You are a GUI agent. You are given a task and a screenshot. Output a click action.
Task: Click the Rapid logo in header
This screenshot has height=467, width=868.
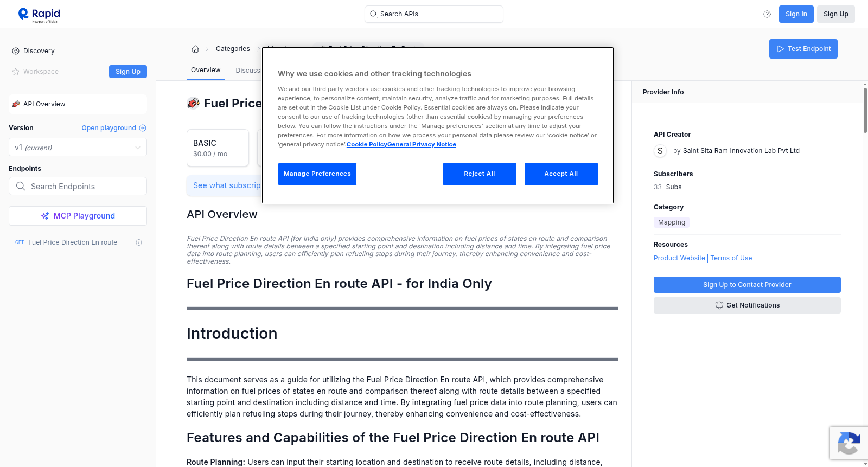[x=39, y=15]
